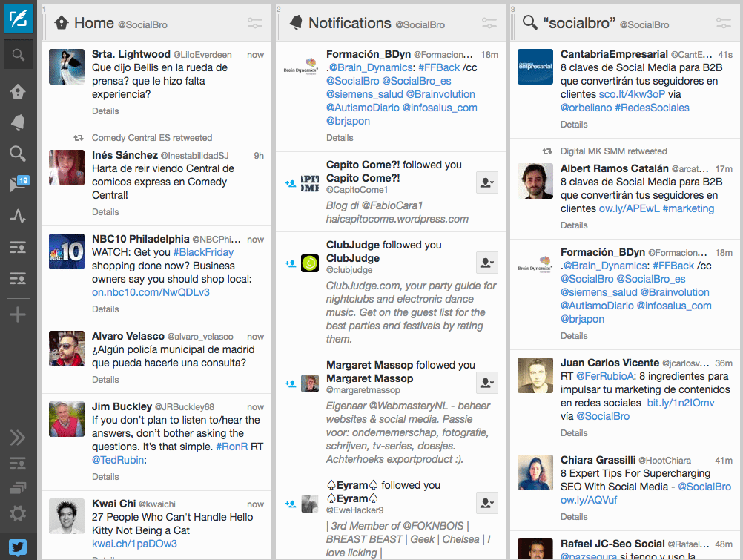Open follow dropdown for Margaret Massop
Image resolution: width=743 pixels, height=560 pixels.
pos(487,383)
